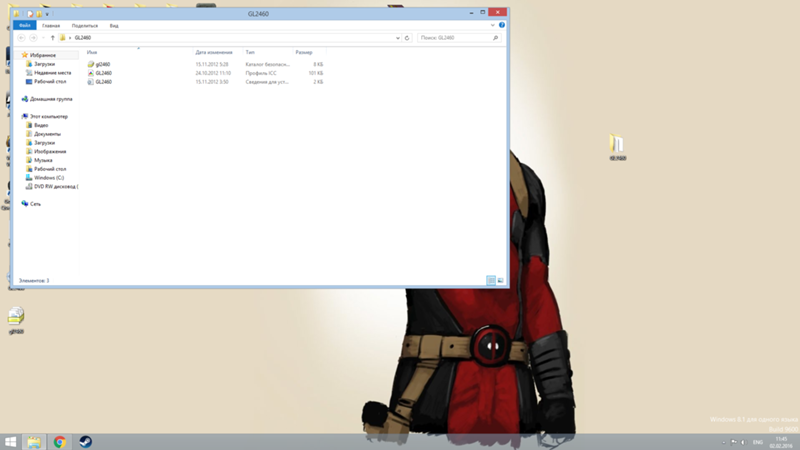Open the Windows (C:) drive

click(x=49, y=178)
